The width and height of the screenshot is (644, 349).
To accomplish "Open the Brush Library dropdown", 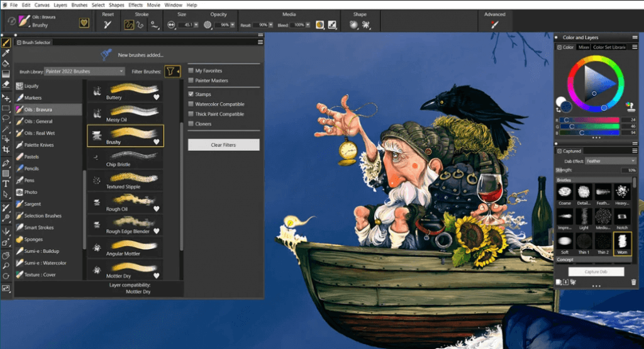I will (84, 72).
